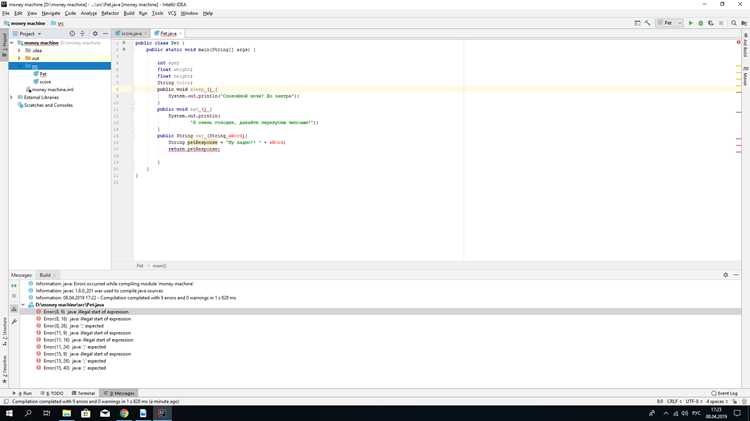Screen dimensions: 750x421
Task: Open the TODO tool window button
Action: 53,393
